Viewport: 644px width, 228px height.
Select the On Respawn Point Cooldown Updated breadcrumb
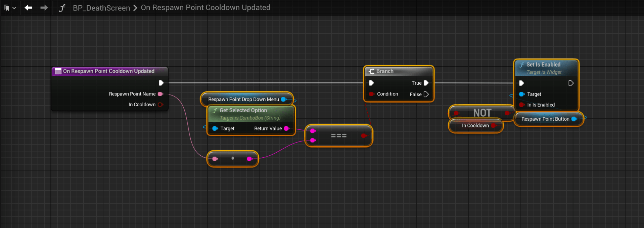(x=205, y=7)
